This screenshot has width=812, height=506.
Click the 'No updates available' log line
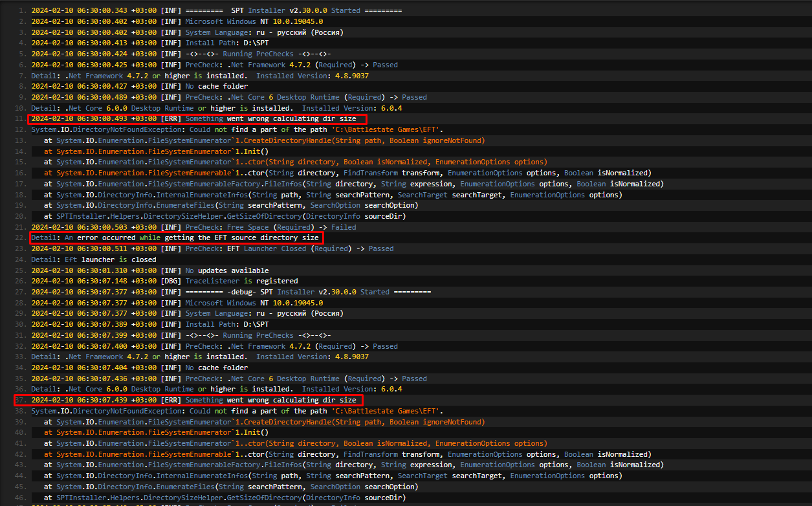click(x=150, y=270)
